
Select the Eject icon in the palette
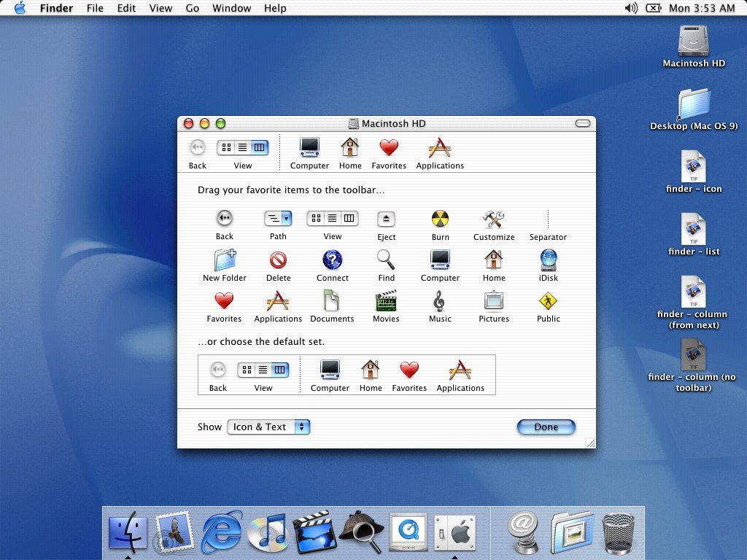pos(386,219)
